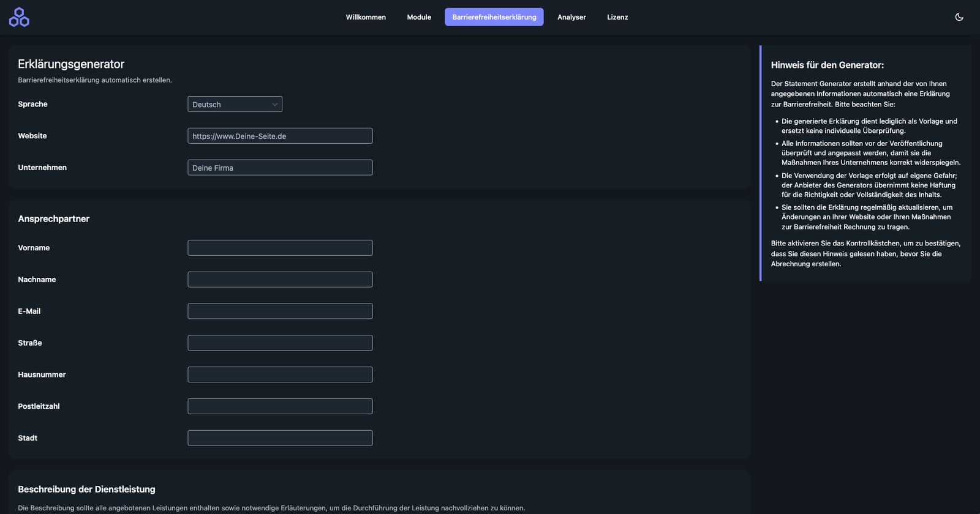This screenshot has width=980, height=514.
Task: Click the Stadt input field
Action: click(x=280, y=438)
